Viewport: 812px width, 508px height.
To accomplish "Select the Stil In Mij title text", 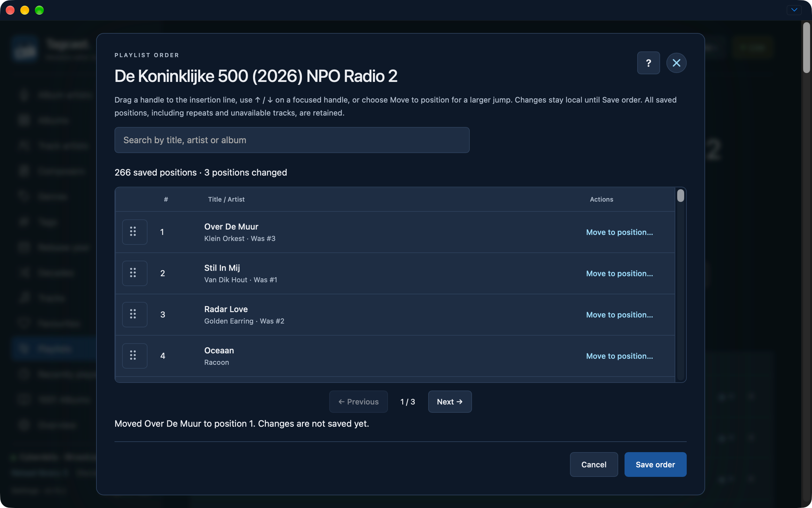I will pyautogui.click(x=222, y=268).
